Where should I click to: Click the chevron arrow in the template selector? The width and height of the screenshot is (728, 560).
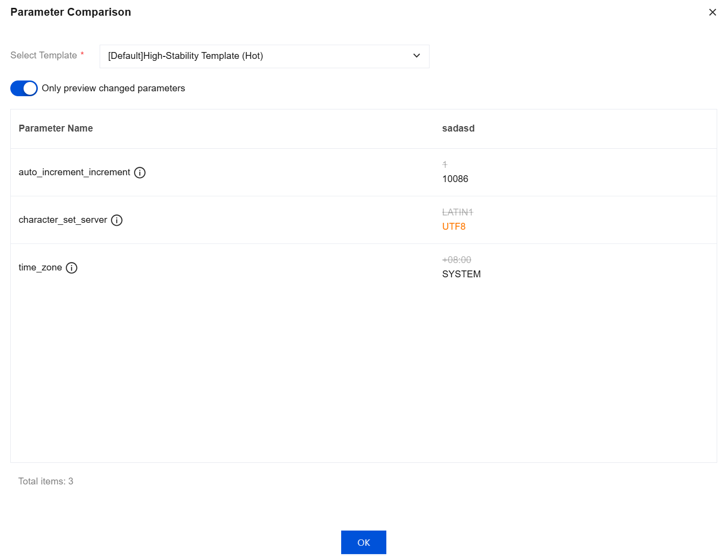point(416,56)
